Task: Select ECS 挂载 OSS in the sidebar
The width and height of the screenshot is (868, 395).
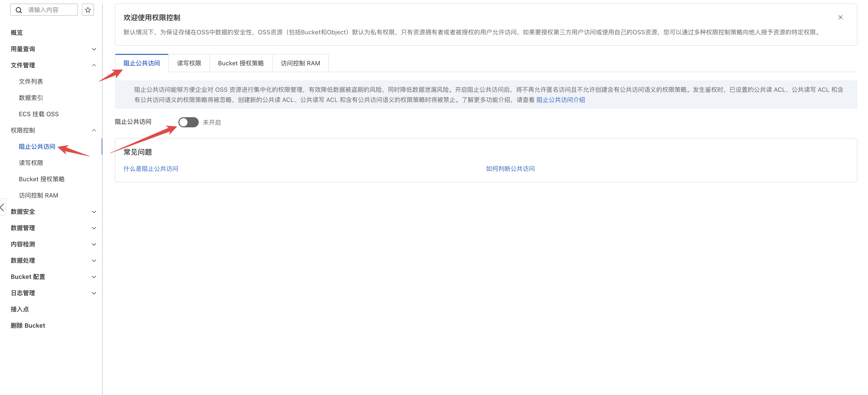Action: pyautogui.click(x=38, y=114)
